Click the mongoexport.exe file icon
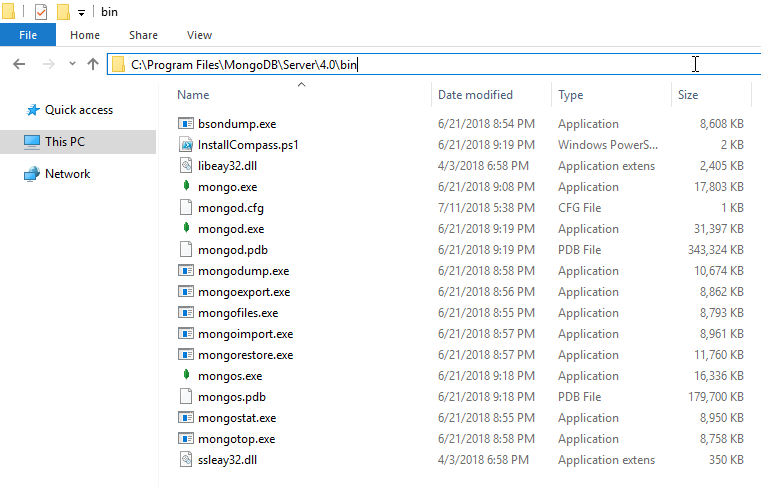This screenshot has width=761, height=487. point(186,291)
